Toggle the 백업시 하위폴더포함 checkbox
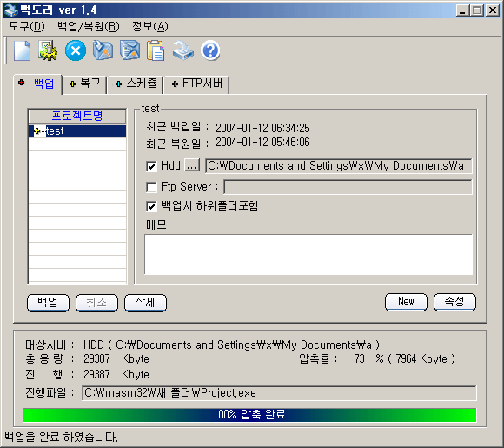The height and width of the screenshot is (448, 504). pyautogui.click(x=151, y=206)
